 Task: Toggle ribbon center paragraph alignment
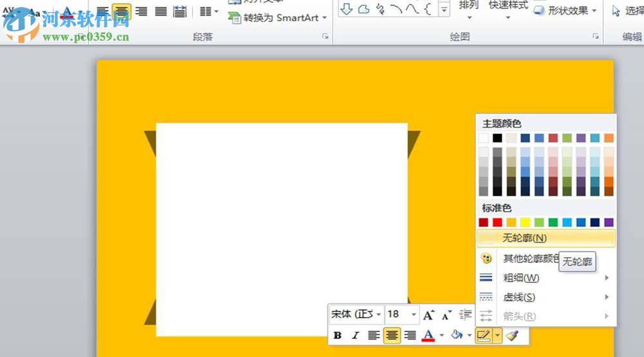coord(122,11)
